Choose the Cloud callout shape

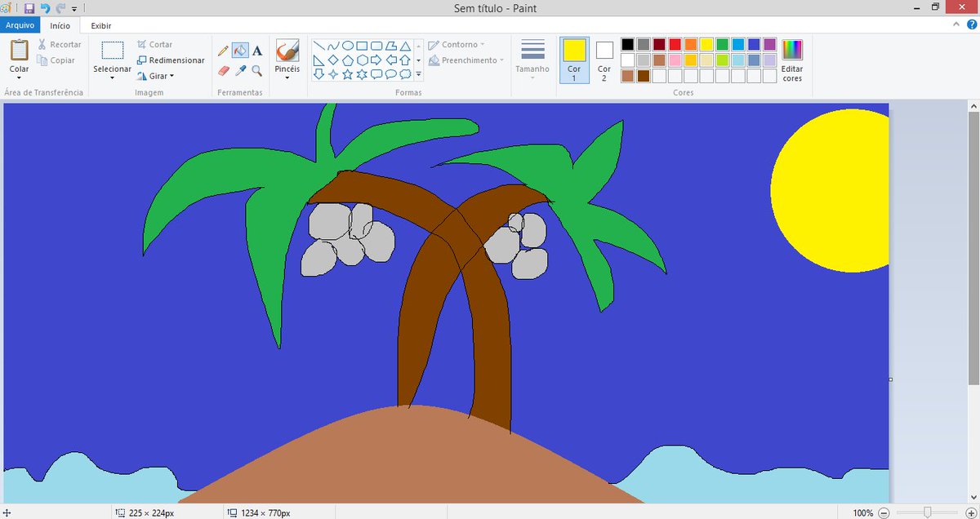tap(405, 74)
